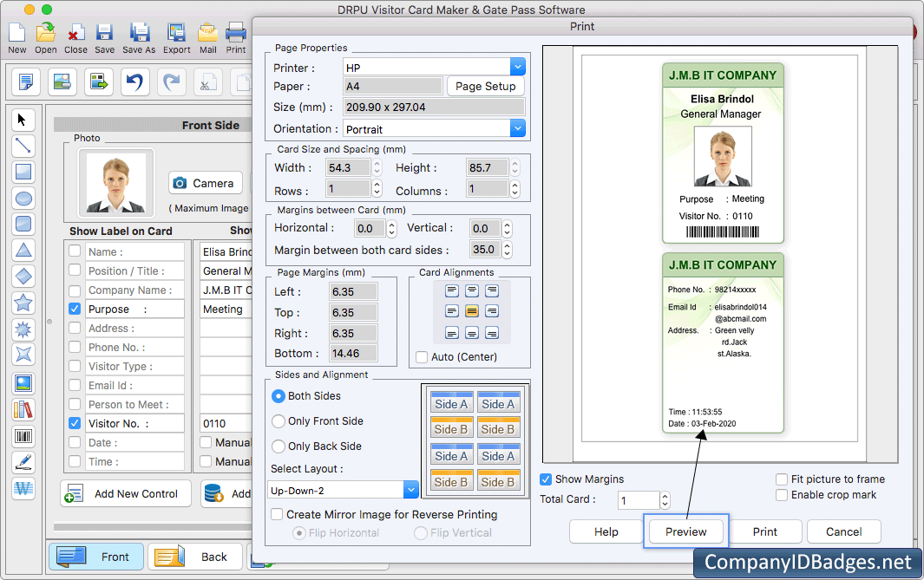Adjust the card Height stepper
Image resolution: width=924 pixels, height=580 pixels.
pos(515,168)
